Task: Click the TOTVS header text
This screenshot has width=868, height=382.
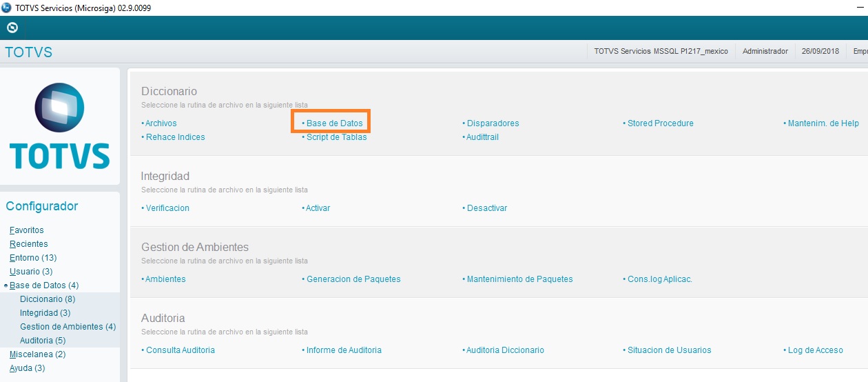Action: [29, 52]
